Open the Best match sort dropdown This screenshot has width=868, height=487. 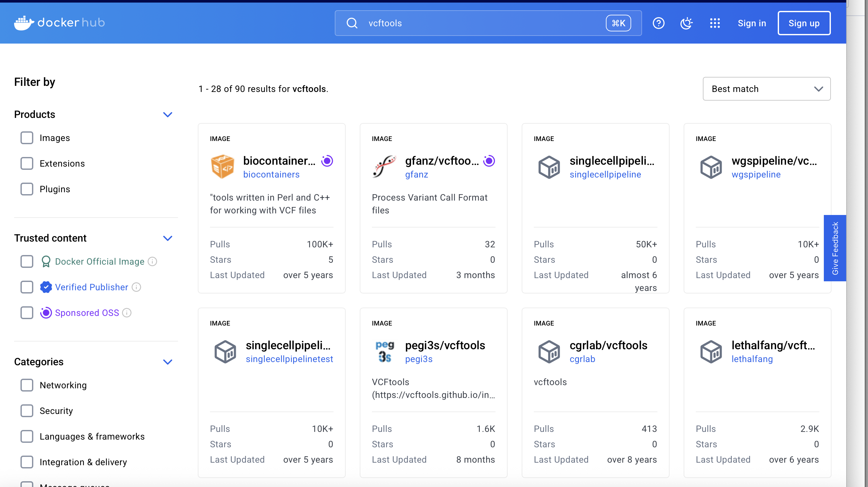(x=766, y=89)
